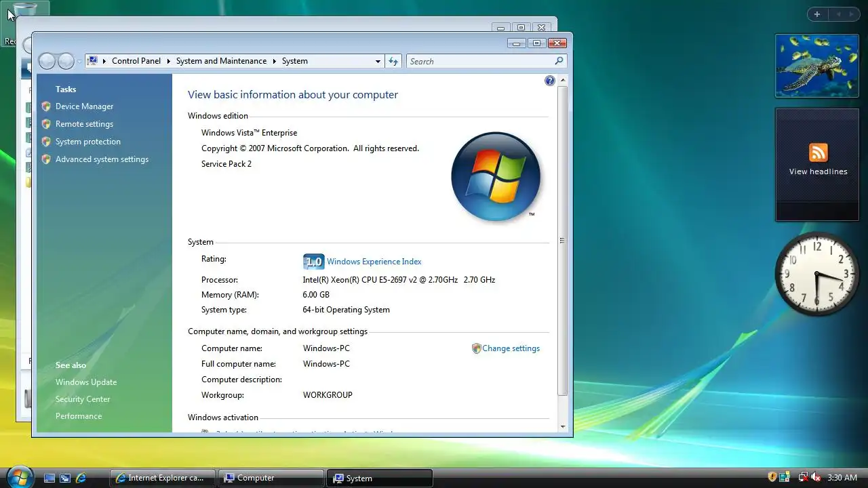Open the Start menu orb
This screenshot has width=868, height=488.
pos(19,476)
